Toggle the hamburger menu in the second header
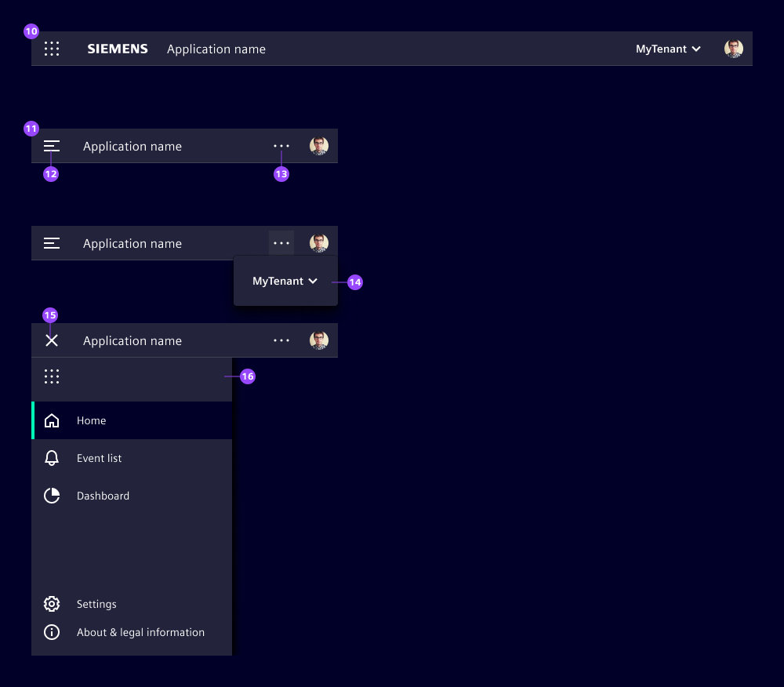The height and width of the screenshot is (687, 784). click(52, 146)
